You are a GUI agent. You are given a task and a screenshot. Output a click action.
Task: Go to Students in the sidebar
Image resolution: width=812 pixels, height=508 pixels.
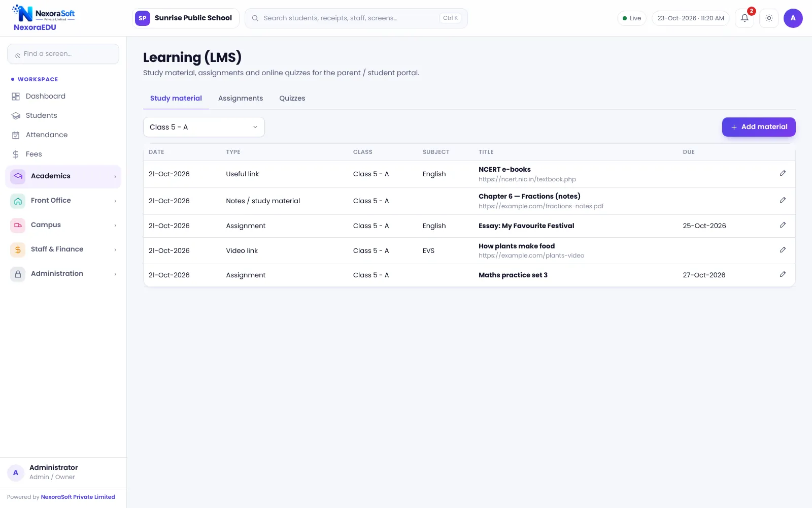click(x=63, y=116)
